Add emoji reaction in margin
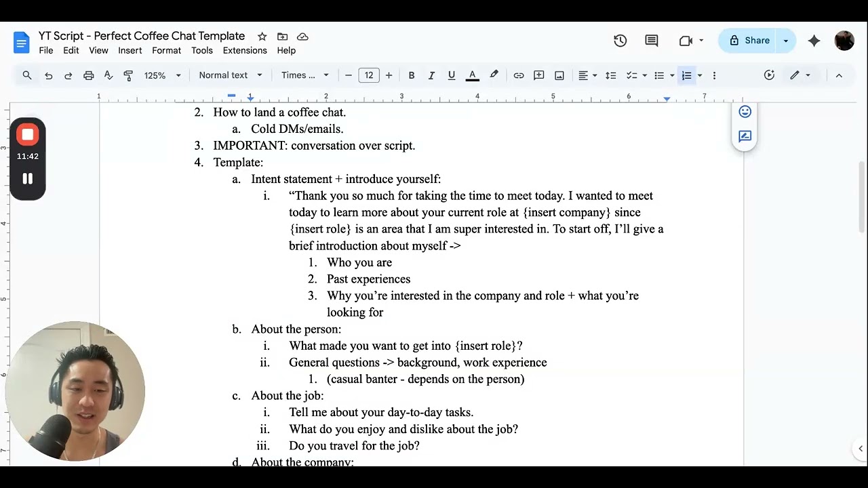This screenshot has height=488, width=868. 745,112
